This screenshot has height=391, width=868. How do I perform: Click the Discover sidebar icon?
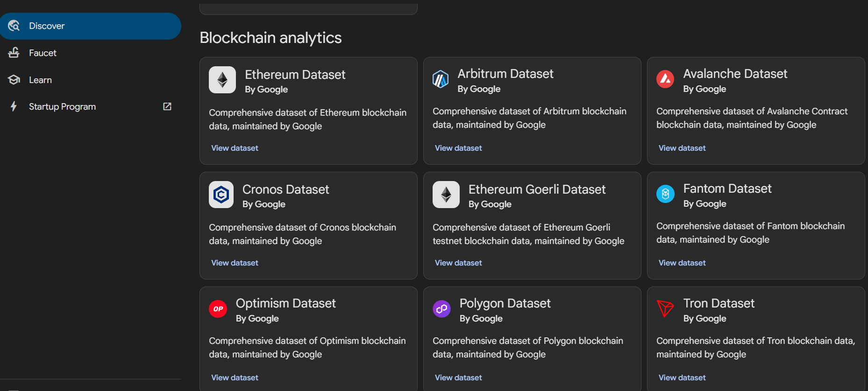pyautogui.click(x=14, y=26)
